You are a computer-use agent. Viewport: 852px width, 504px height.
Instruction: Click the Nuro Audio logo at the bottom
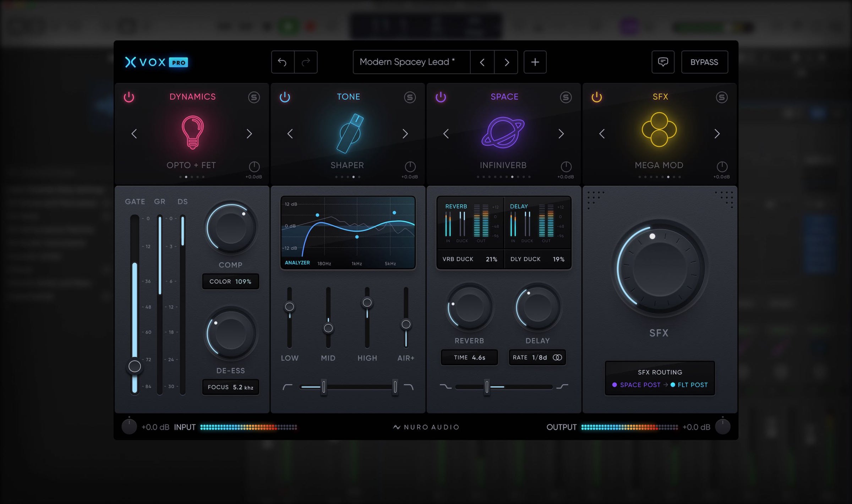426,427
